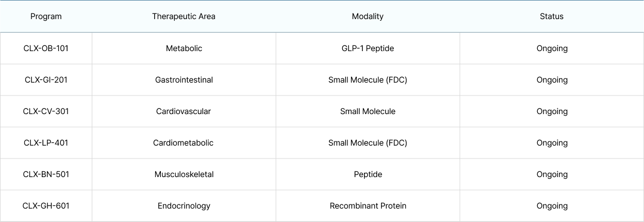
Task: Click the Metabolic therapeutic area cell
Action: pyautogui.click(x=184, y=49)
